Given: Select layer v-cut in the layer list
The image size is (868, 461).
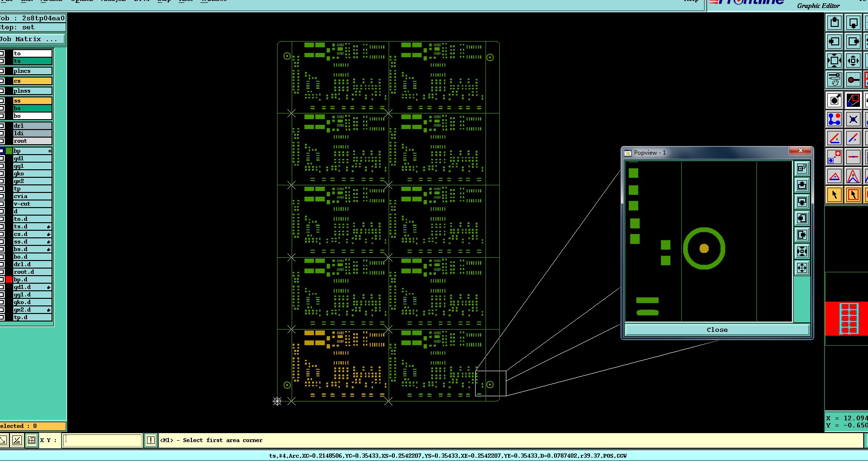Looking at the screenshot, I should 32,204.
